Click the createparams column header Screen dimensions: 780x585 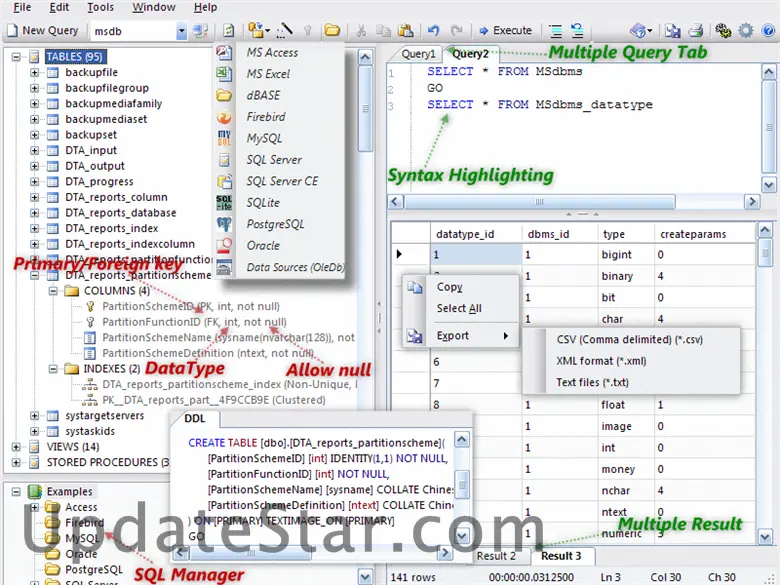705,234
